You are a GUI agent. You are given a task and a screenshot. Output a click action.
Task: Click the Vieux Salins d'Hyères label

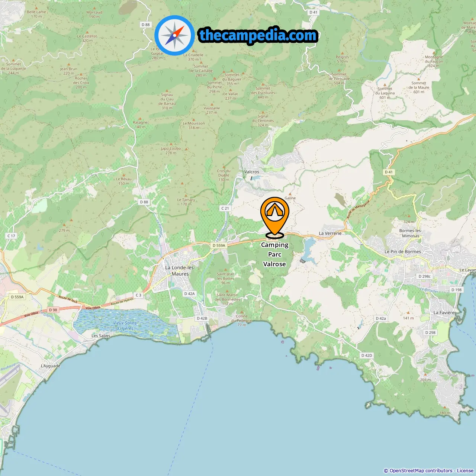pyautogui.click(x=125, y=326)
